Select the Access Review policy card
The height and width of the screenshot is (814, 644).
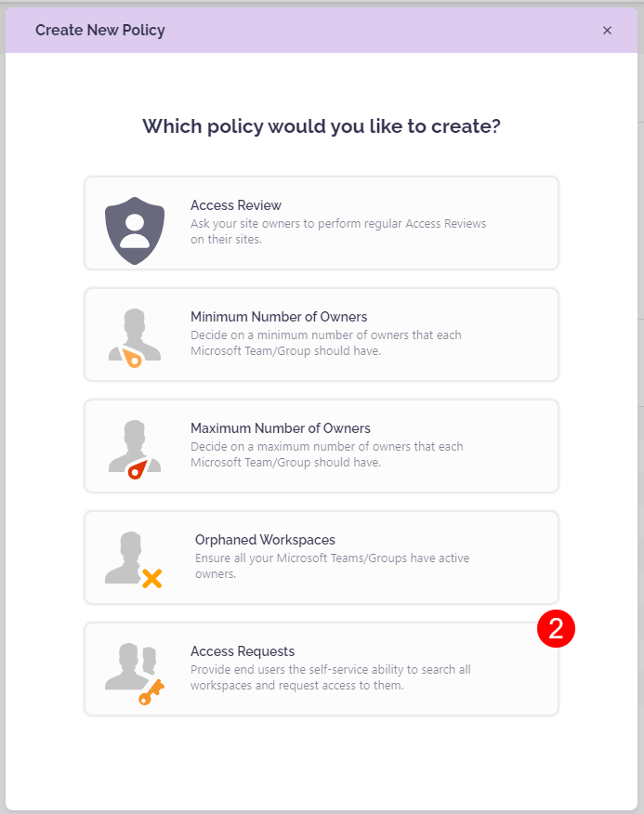[321, 223]
